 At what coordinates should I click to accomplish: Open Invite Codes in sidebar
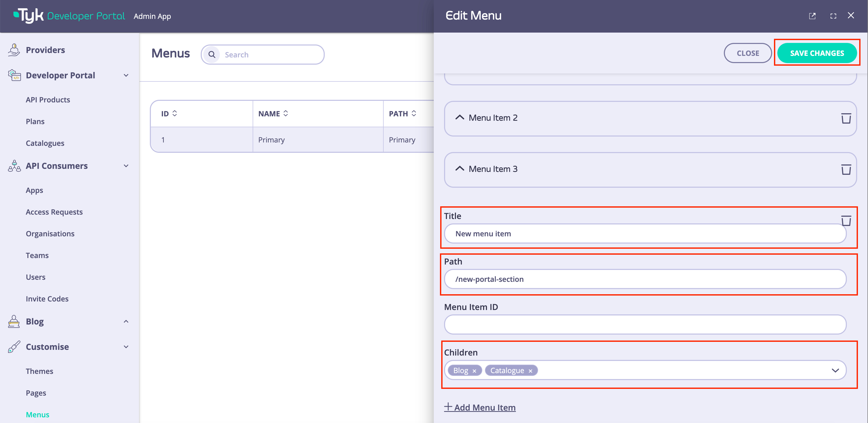tap(47, 299)
